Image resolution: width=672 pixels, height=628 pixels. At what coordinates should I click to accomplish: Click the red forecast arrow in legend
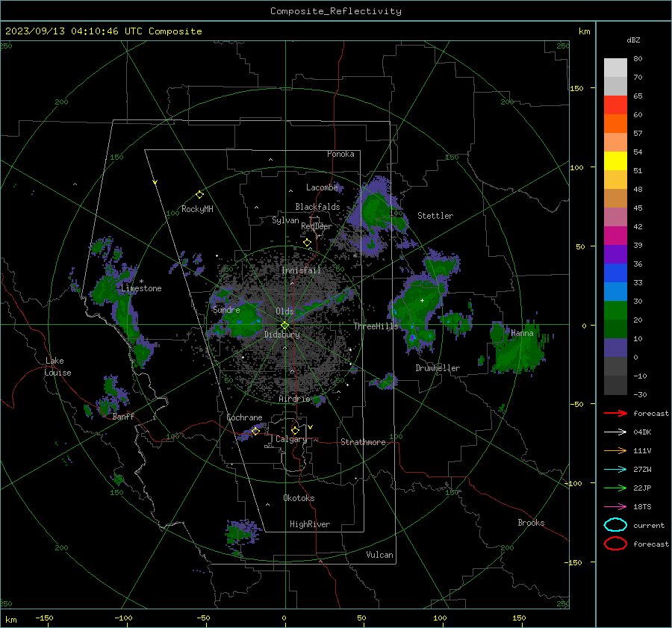[x=615, y=413]
